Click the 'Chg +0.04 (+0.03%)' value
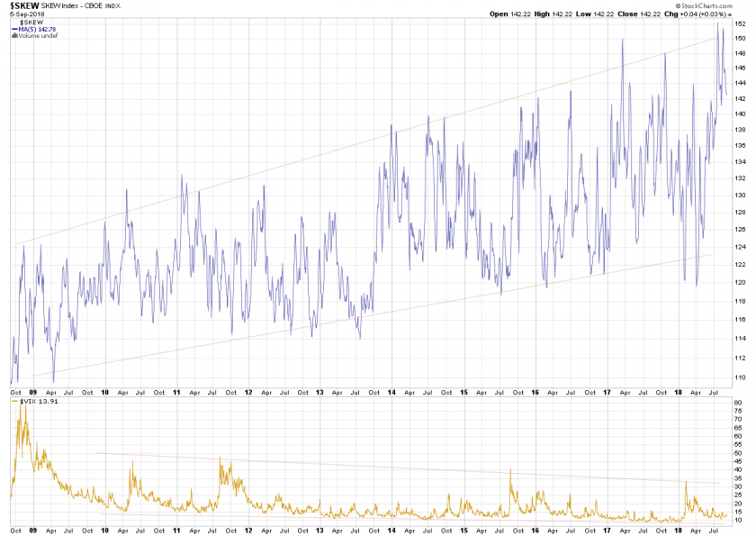This screenshot has width=756, height=536. click(x=695, y=14)
